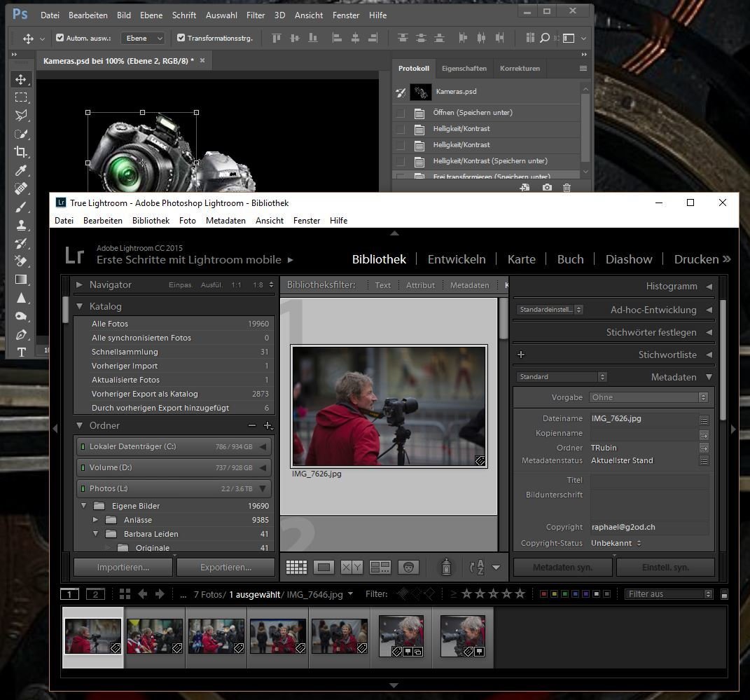Collapse the Barbara Leiden folder
750x700 pixels.
click(x=95, y=534)
